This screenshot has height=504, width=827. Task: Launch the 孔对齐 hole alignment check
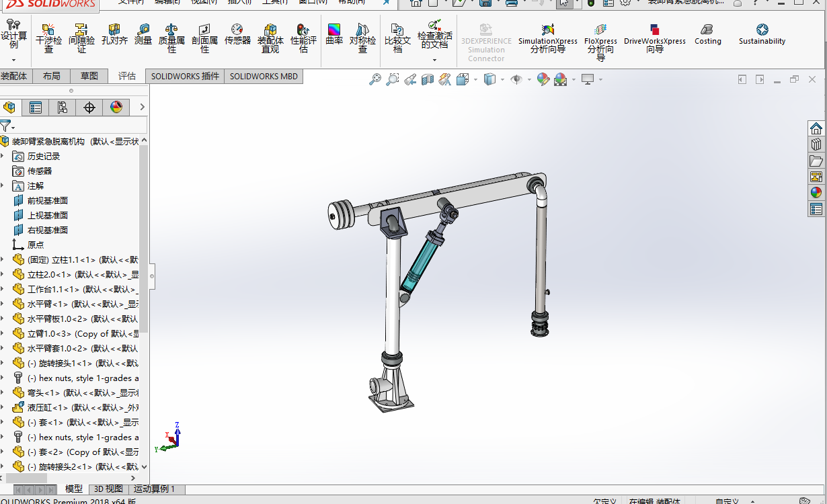pyautogui.click(x=114, y=35)
